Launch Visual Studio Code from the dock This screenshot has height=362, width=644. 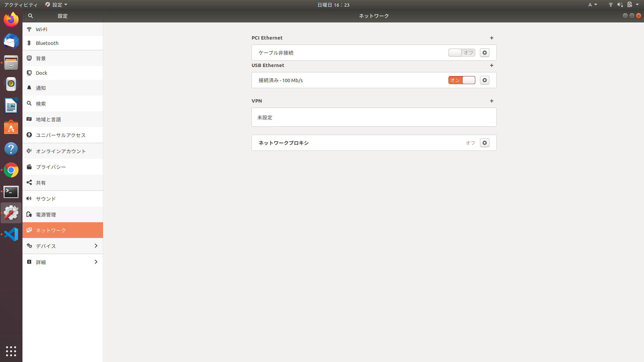[11, 234]
